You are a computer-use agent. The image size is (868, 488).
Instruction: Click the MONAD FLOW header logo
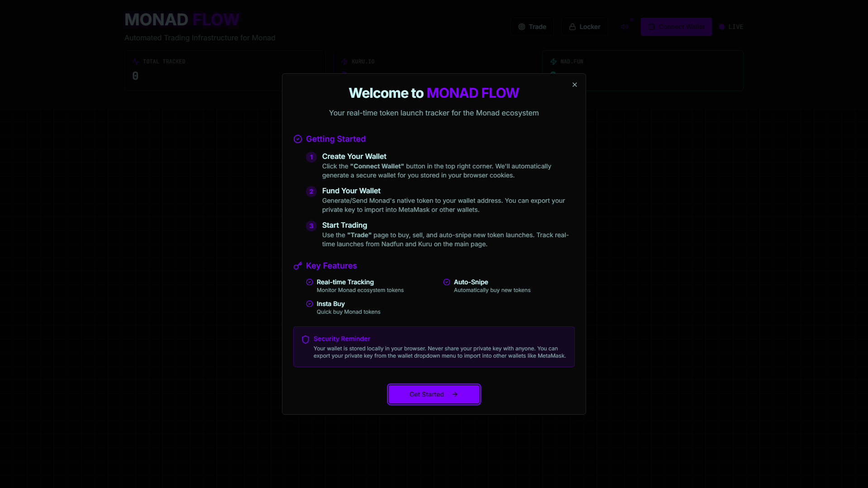(x=182, y=19)
